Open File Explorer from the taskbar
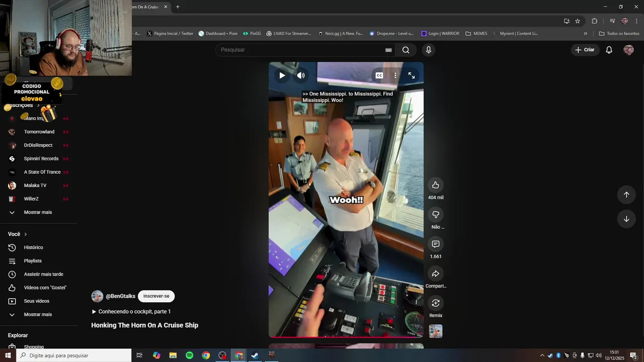 pos(173,355)
